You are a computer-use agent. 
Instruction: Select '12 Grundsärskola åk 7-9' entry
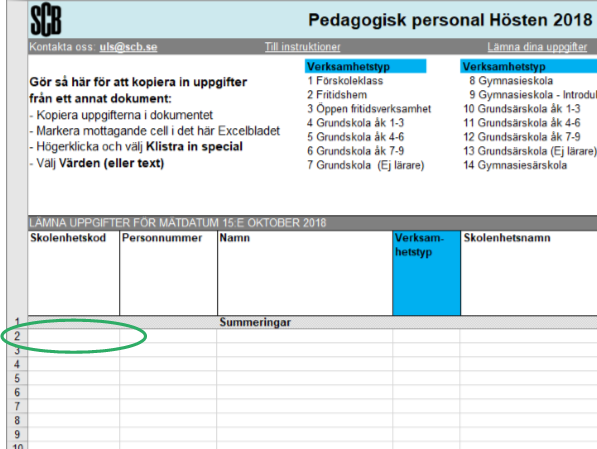coord(522,137)
